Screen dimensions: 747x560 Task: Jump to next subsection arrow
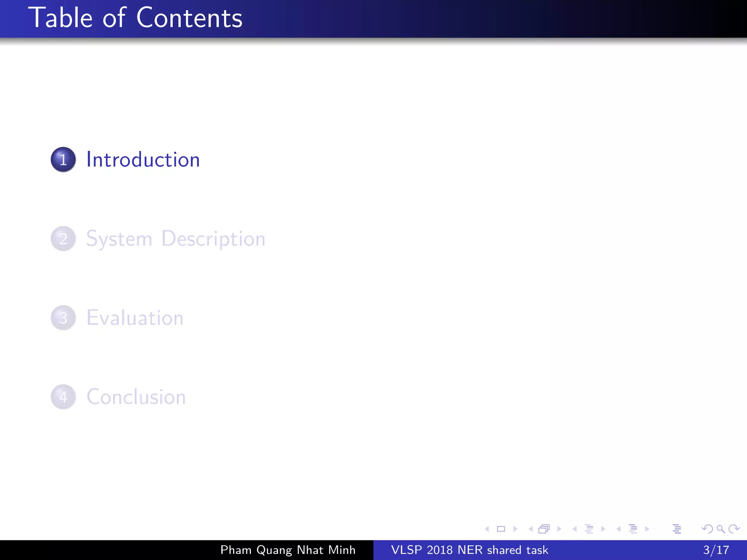[603, 529]
